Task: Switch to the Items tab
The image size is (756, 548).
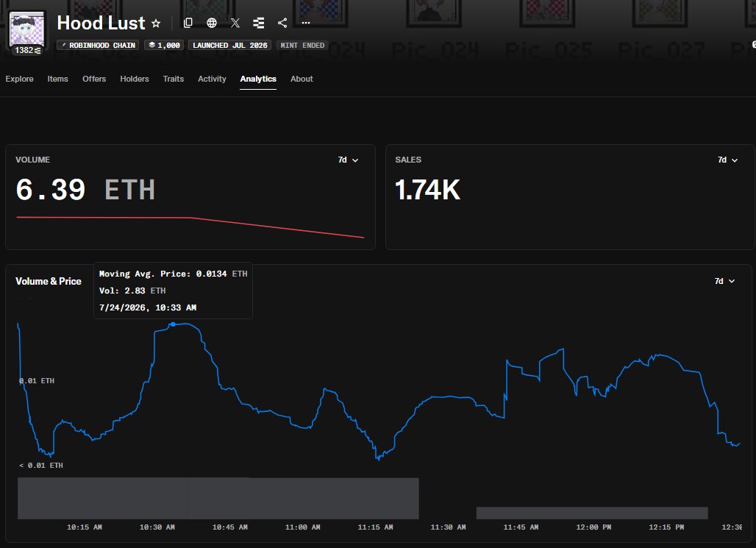Action: point(57,79)
